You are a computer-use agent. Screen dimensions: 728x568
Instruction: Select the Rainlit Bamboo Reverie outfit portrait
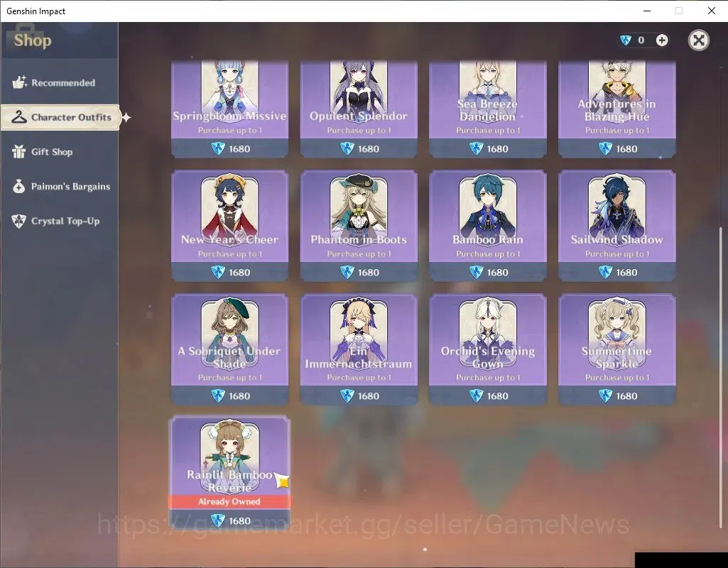tap(230, 457)
